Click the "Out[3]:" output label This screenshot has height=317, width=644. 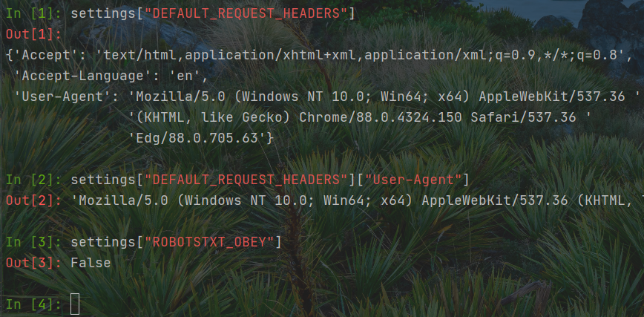click(33, 263)
